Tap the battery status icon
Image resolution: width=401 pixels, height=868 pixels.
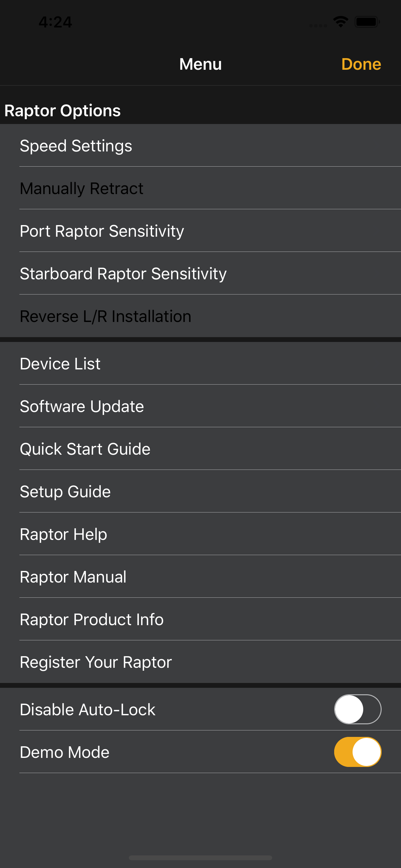pyautogui.click(x=367, y=22)
